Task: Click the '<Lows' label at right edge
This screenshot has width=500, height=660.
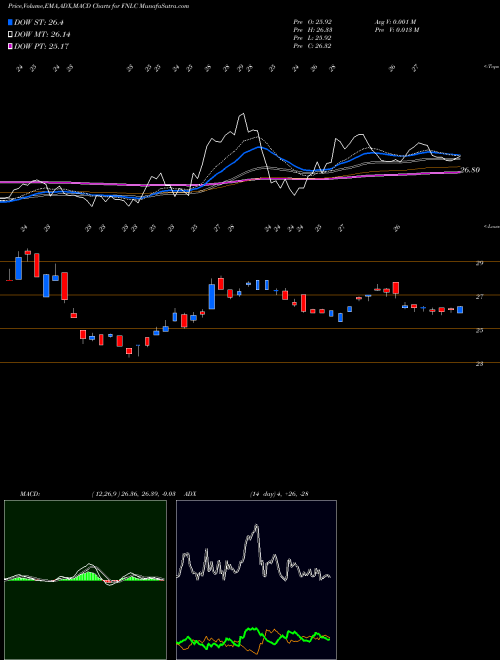Action: point(491,226)
